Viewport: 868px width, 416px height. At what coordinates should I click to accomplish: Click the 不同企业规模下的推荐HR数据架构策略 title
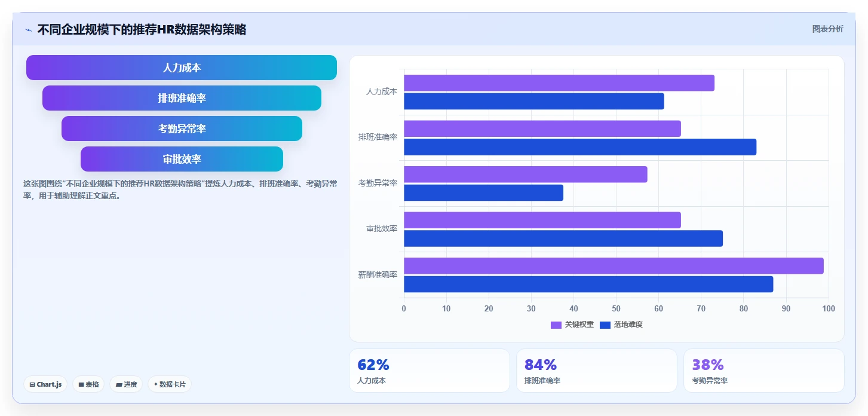point(142,29)
